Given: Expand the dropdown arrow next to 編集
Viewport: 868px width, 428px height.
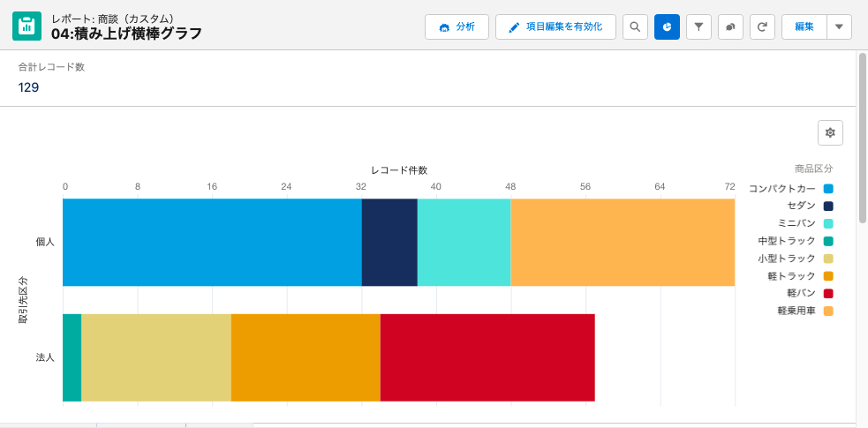Looking at the screenshot, I should pos(839,26).
